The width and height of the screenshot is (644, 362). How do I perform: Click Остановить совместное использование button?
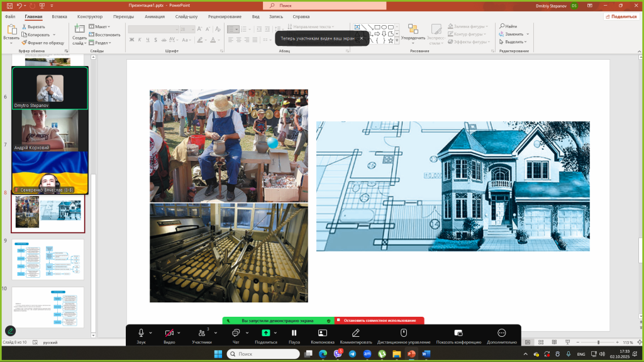pos(379,321)
